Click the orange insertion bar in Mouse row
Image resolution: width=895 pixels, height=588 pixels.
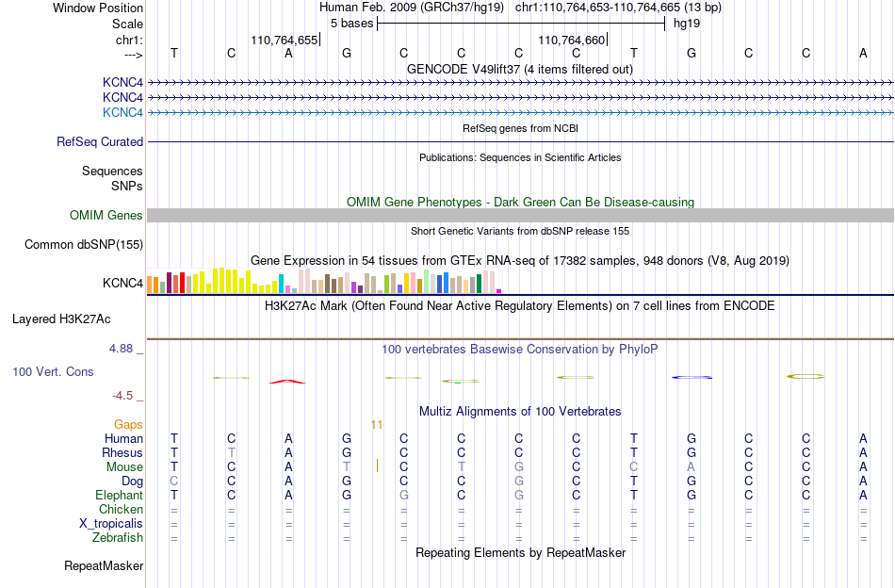coord(377,465)
